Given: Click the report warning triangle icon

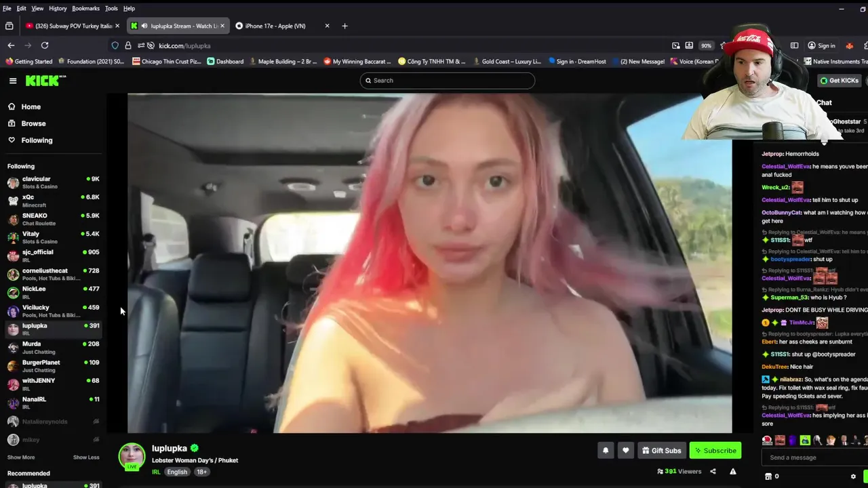Looking at the screenshot, I should tap(733, 471).
